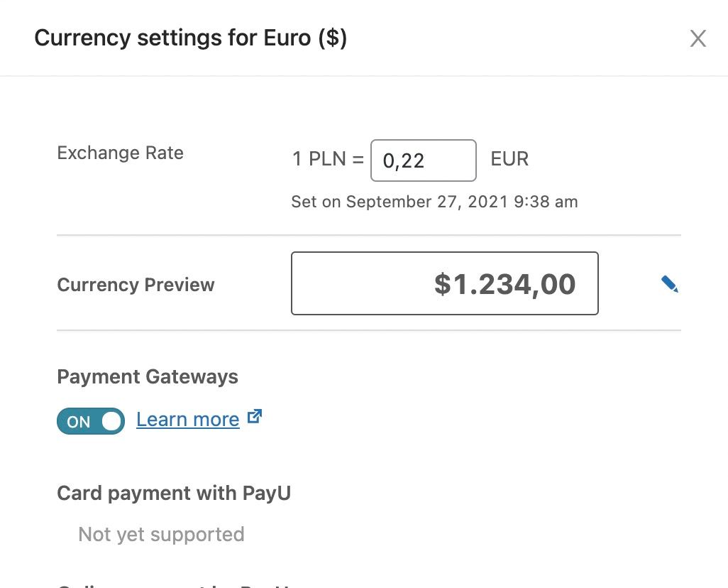Click the external link icon beside Learn more

[255, 416]
